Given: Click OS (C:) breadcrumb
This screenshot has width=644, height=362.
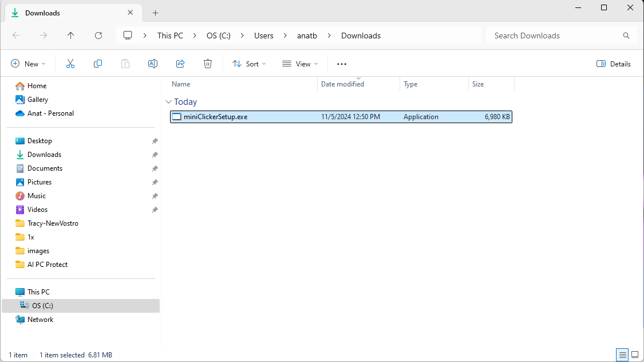Looking at the screenshot, I should [219, 36].
